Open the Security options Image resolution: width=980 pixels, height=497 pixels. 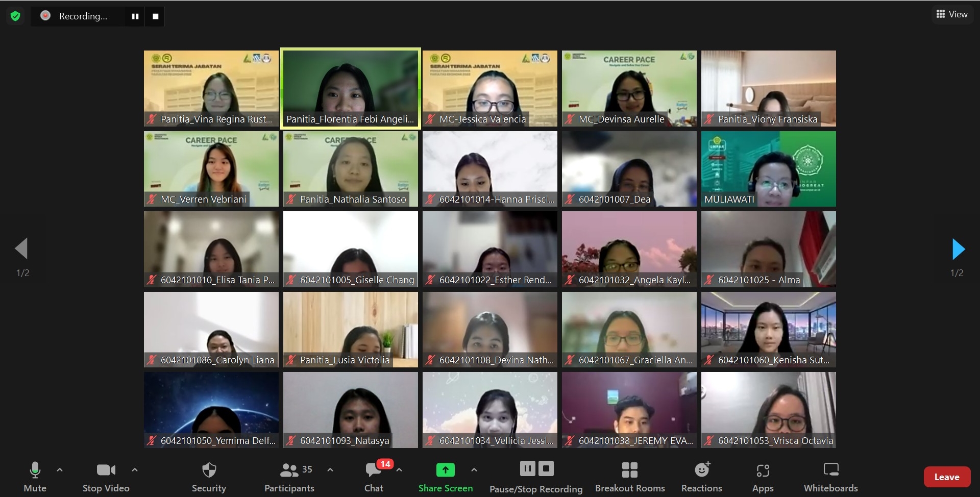pos(209,477)
